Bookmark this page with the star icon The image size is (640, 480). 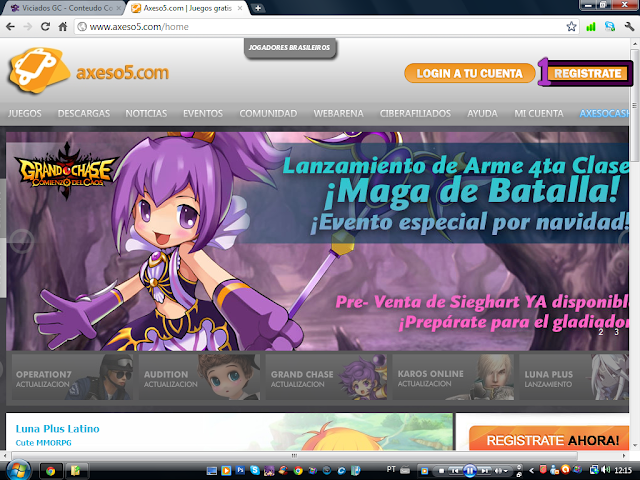(571, 27)
